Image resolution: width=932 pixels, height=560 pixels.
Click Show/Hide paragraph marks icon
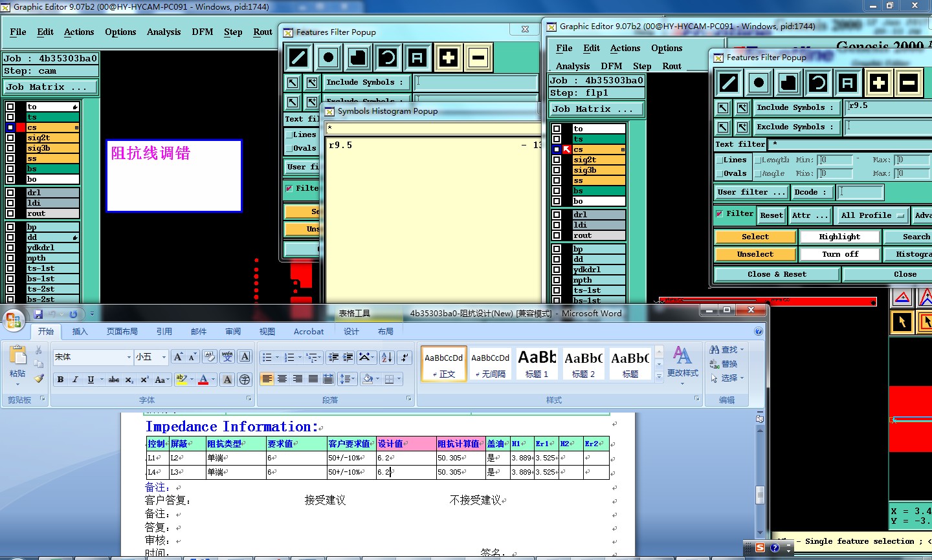tap(405, 357)
